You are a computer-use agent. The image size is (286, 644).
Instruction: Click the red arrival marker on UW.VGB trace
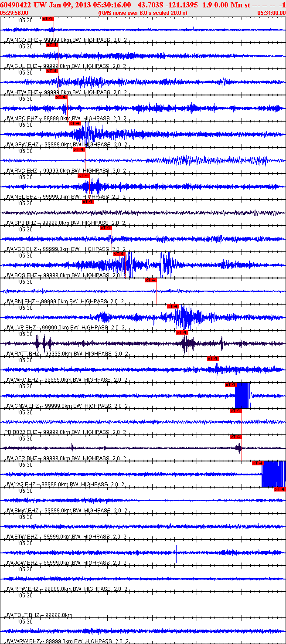pos(106,228)
